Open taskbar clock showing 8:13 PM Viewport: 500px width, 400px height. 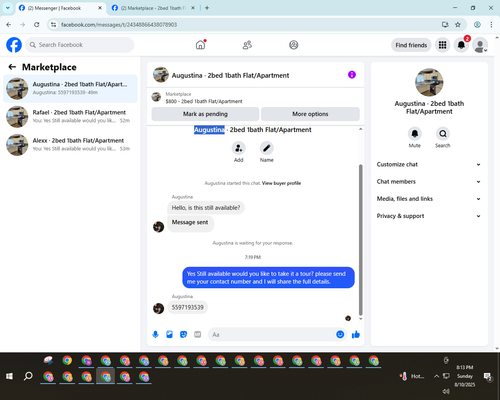click(465, 376)
